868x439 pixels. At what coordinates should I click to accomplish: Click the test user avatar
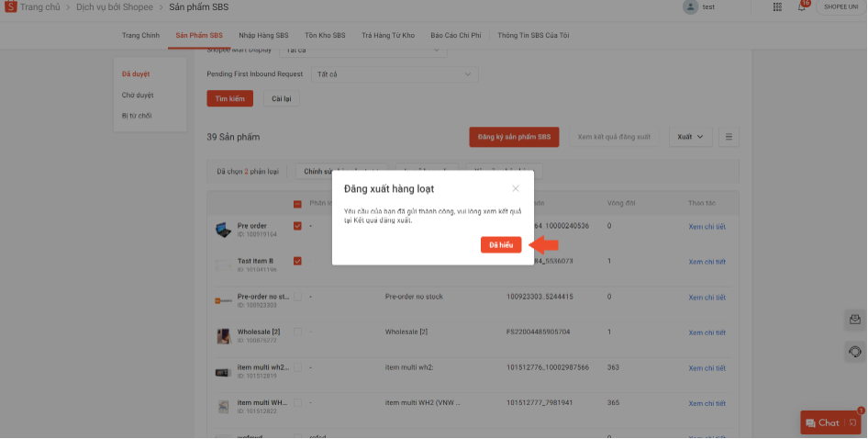(690, 7)
